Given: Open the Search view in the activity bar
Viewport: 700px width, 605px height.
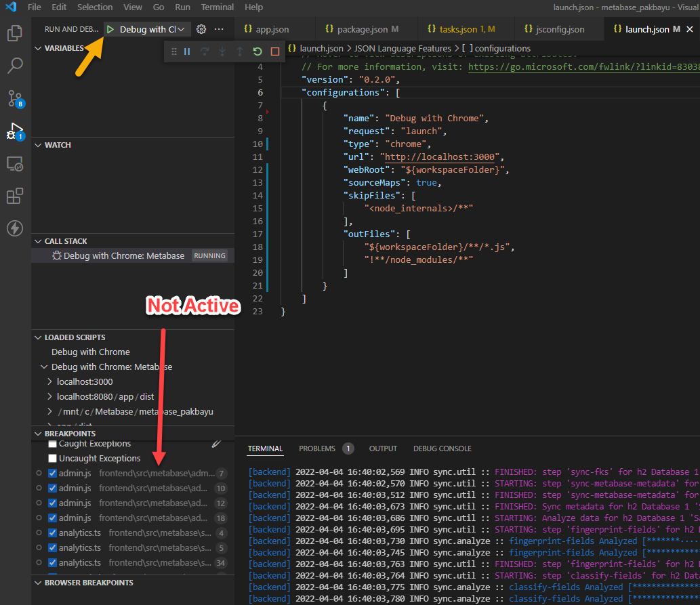Looking at the screenshot, I should 15,66.
